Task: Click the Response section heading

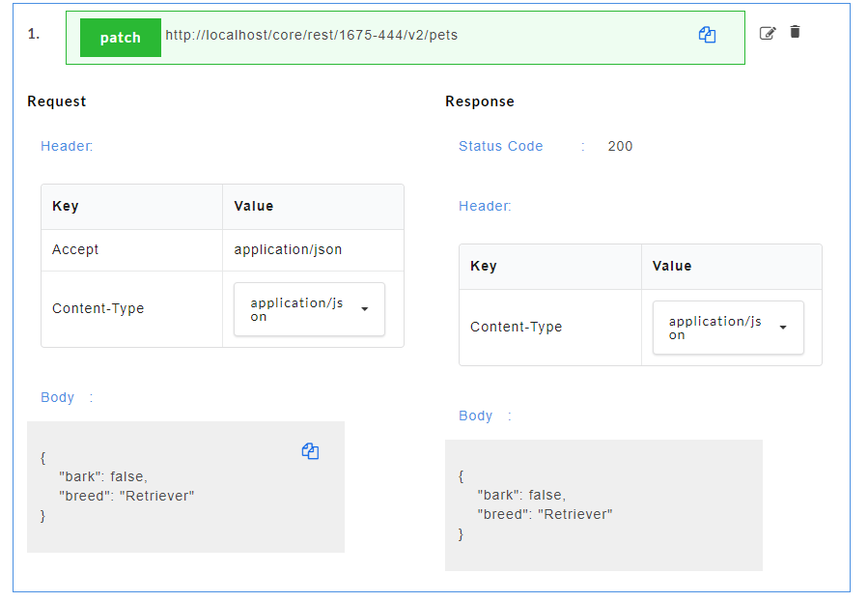Action: coord(480,101)
